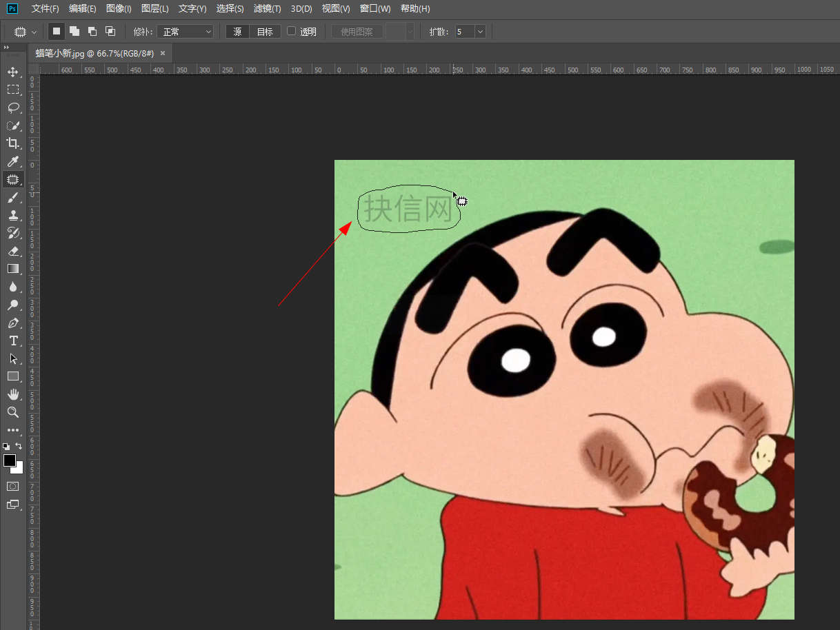Image resolution: width=840 pixels, height=630 pixels.
Task: Switch patch mode to 源
Action: 237,32
